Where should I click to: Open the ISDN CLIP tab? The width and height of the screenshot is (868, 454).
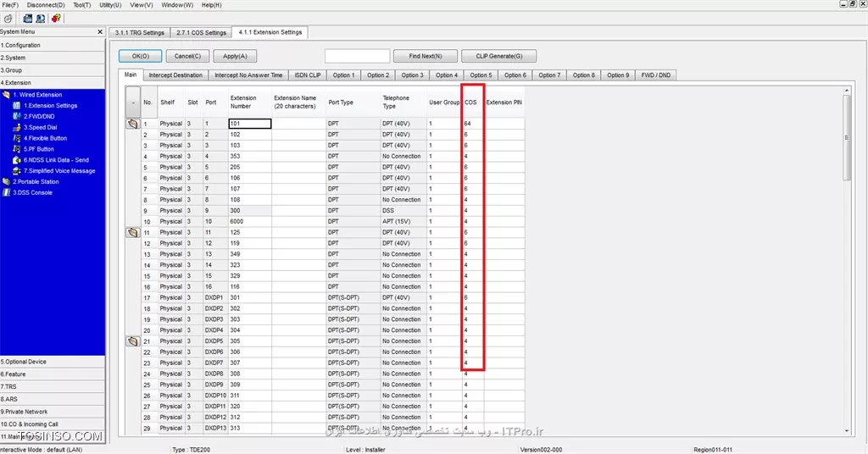(x=308, y=75)
